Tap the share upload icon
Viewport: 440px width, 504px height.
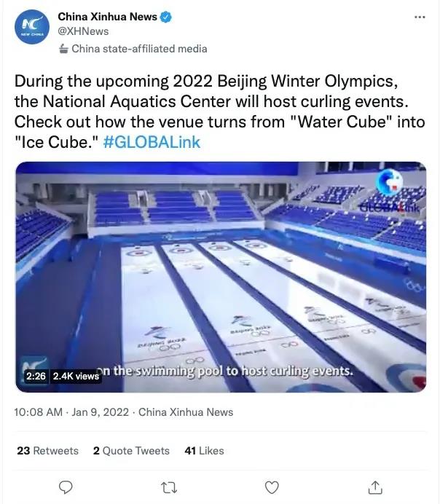tap(374, 487)
